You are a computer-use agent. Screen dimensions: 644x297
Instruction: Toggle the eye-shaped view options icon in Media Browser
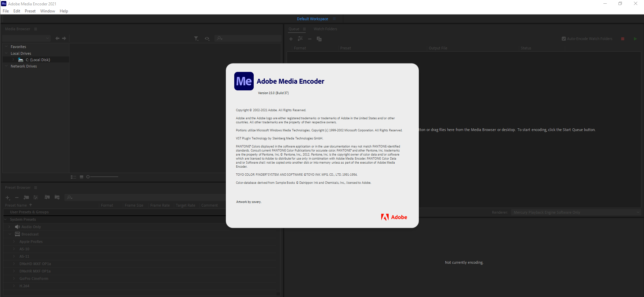[207, 39]
